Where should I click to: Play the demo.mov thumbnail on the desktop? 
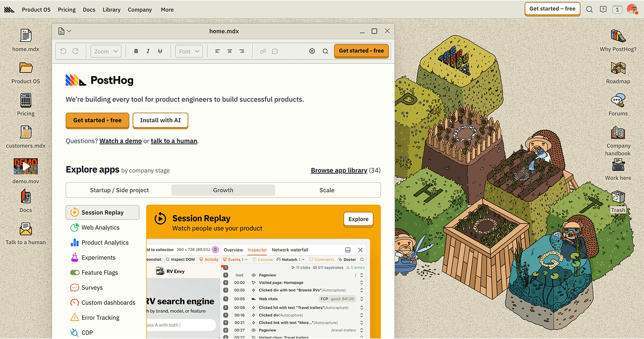pos(25,166)
